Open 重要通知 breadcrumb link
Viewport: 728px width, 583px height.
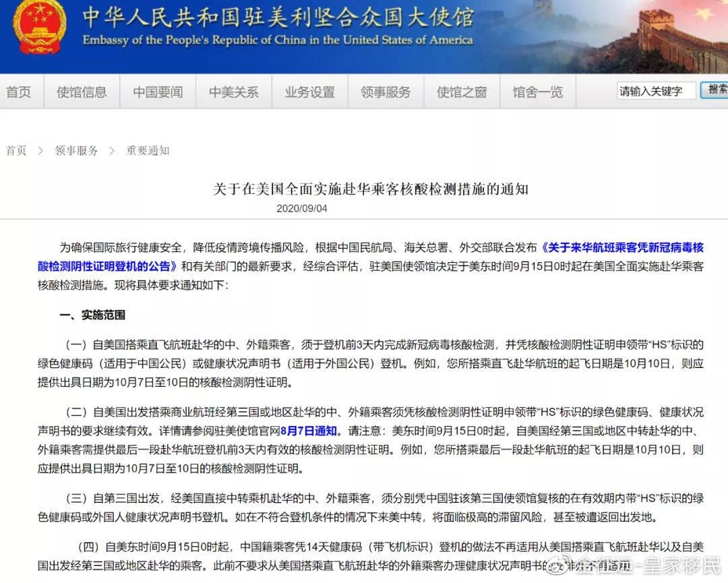tap(148, 150)
